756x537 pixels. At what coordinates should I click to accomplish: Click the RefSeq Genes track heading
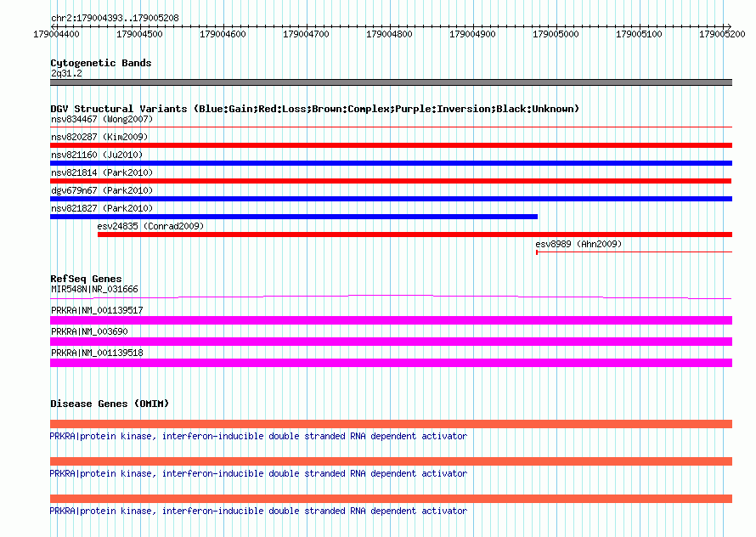[x=86, y=279]
